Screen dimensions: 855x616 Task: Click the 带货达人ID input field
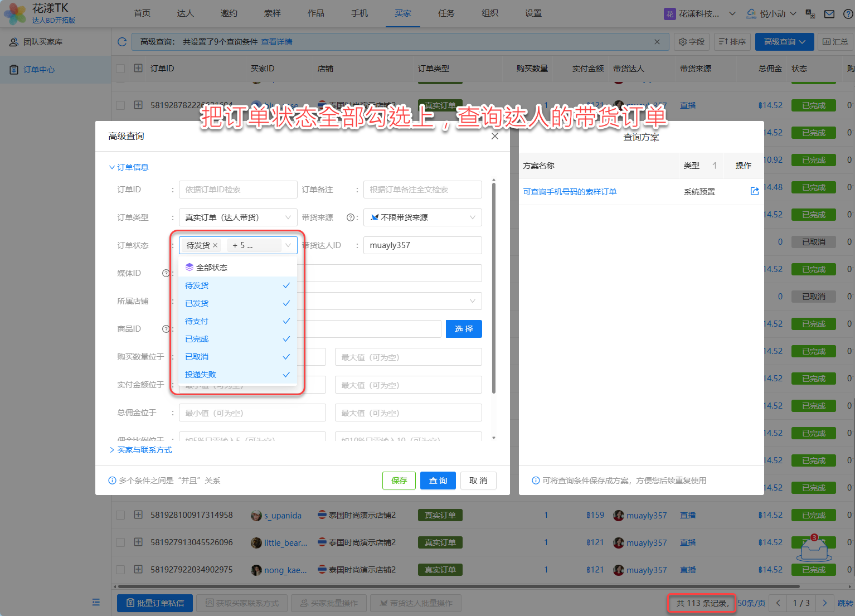422,245
